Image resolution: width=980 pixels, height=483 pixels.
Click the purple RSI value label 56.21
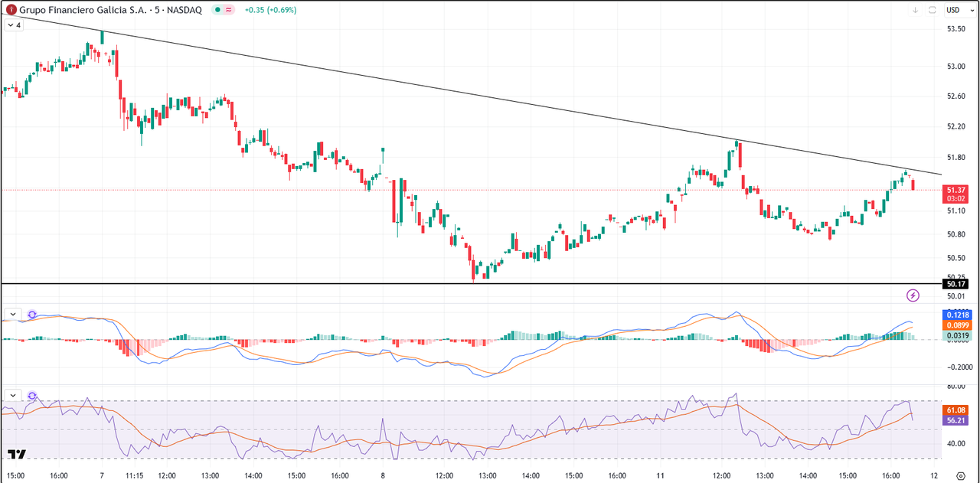(x=957, y=420)
